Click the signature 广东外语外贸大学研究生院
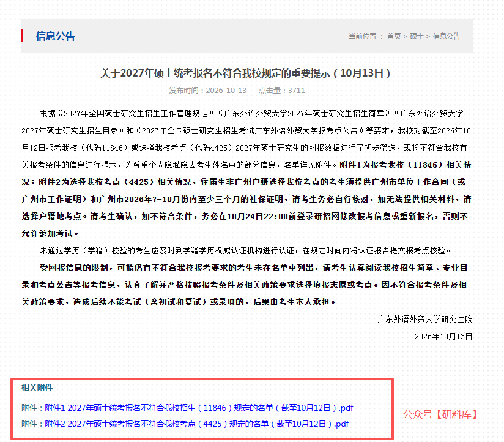 (425, 319)
